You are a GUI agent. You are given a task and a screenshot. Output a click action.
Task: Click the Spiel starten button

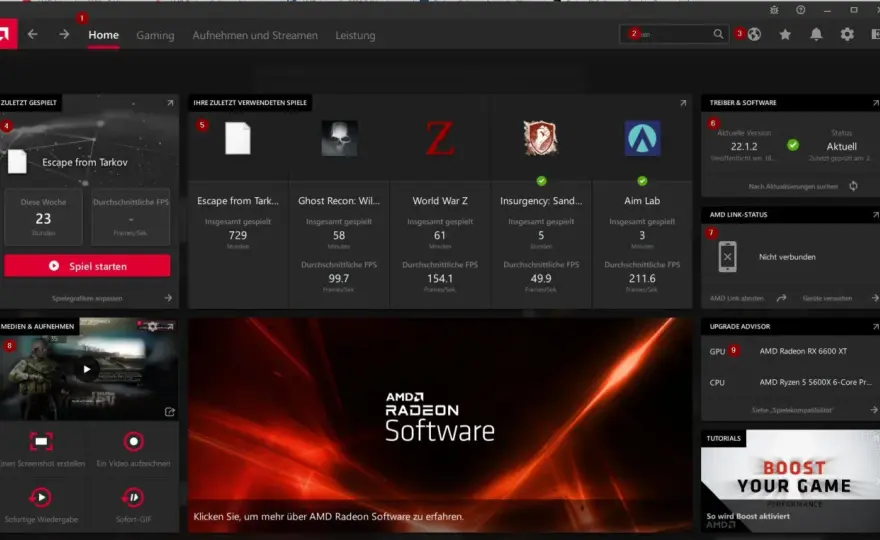tap(87, 266)
